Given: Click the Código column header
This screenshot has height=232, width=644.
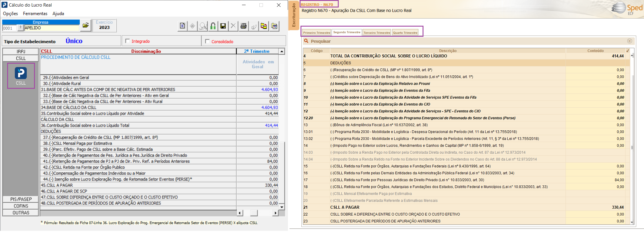Looking at the screenshot, I should tap(317, 51).
